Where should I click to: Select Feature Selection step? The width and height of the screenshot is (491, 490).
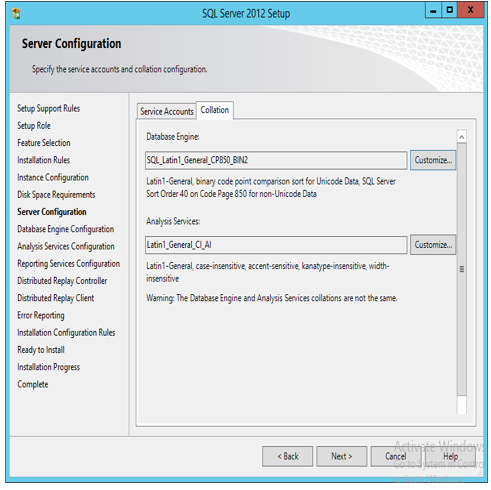click(x=44, y=143)
